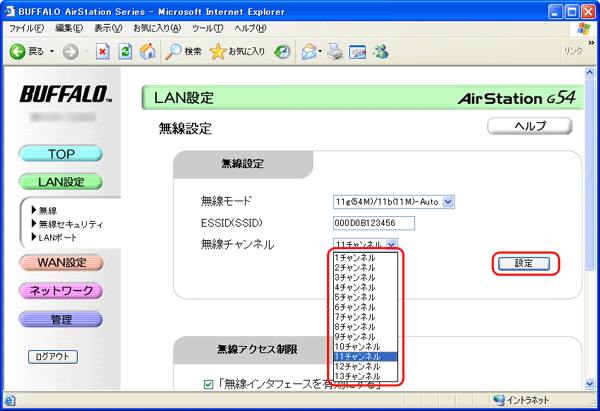Collapse the 無線チャンネル dropdown arrow
The image size is (600, 411).
[x=391, y=244]
